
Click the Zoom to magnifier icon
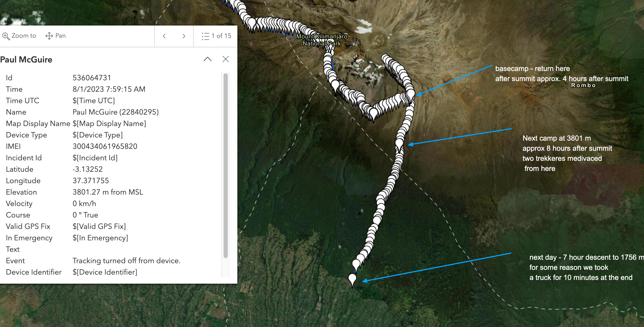coord(6,36)
